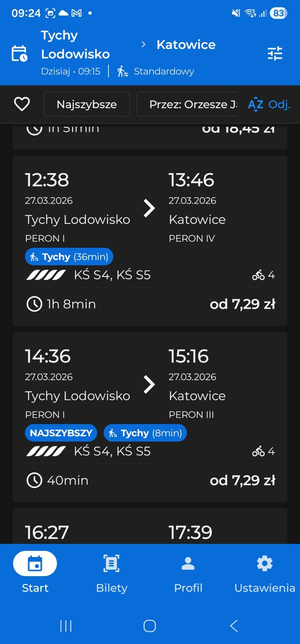Tap the heart favorites icon

coord(22,104)
